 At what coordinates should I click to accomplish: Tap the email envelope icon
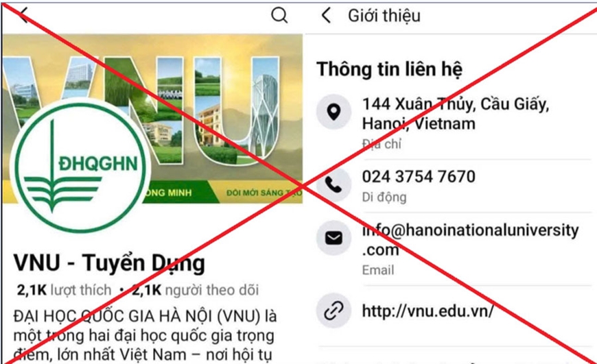click(333, 238)
